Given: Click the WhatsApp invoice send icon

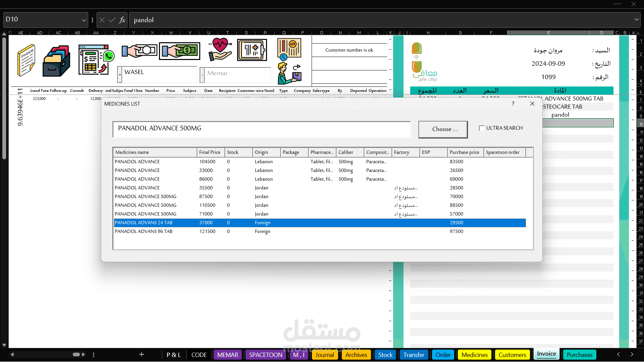Looking at the screenshot, I should [96, 59].
